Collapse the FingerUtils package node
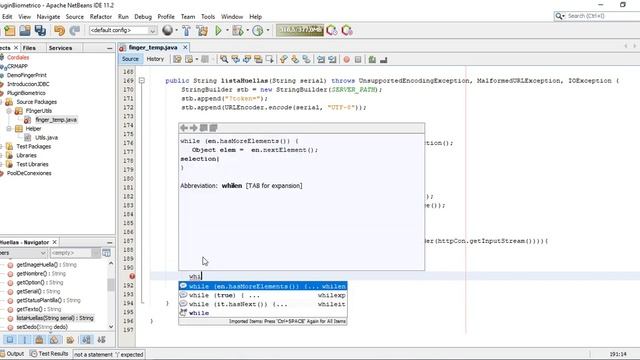This screenshot has width=640, height=360. coord(9,111)
